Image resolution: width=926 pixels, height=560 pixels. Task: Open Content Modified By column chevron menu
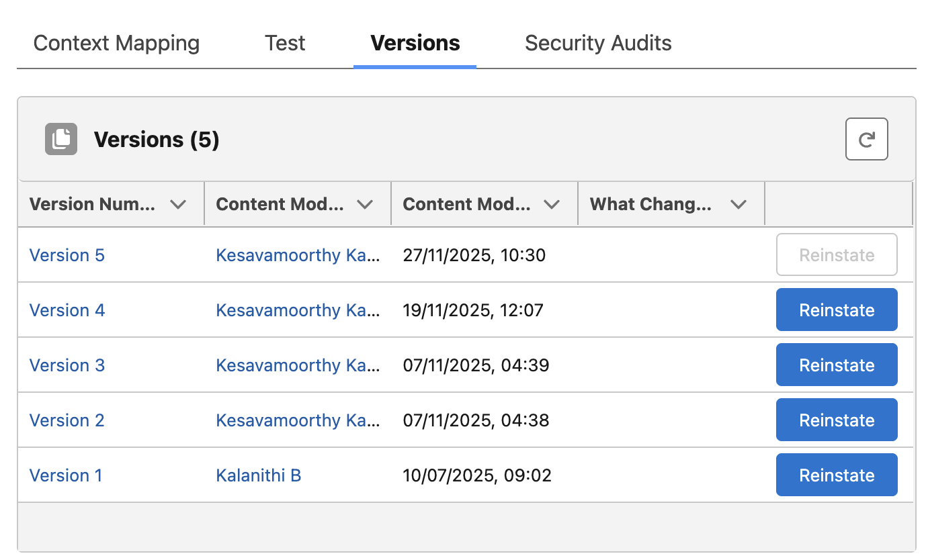(x=365, y=204)
